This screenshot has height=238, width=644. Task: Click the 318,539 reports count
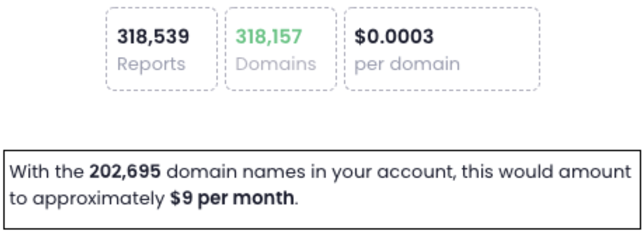153,36
